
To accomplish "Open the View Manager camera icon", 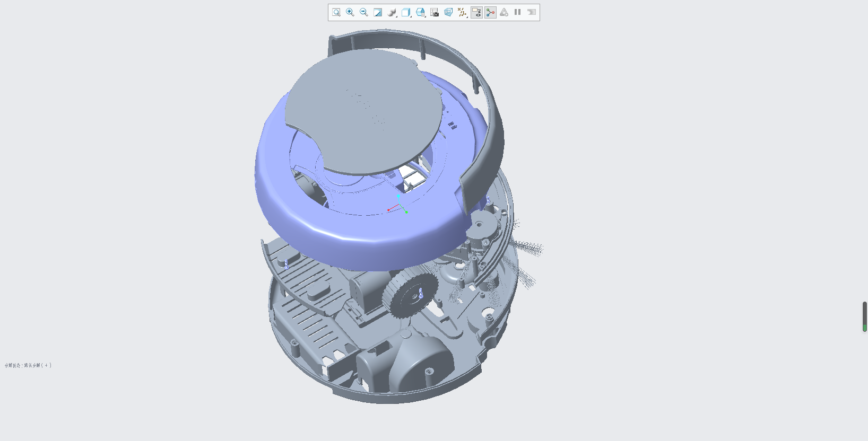I will [435, 12].
